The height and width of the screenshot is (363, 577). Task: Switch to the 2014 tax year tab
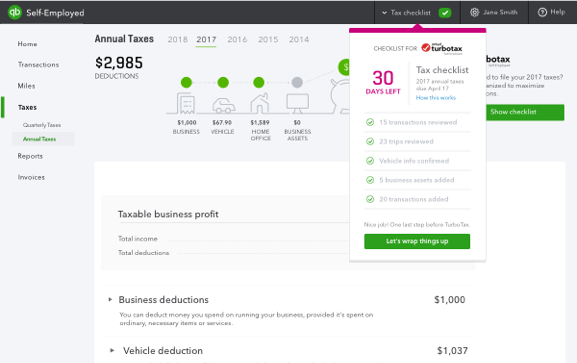(299, 39)
